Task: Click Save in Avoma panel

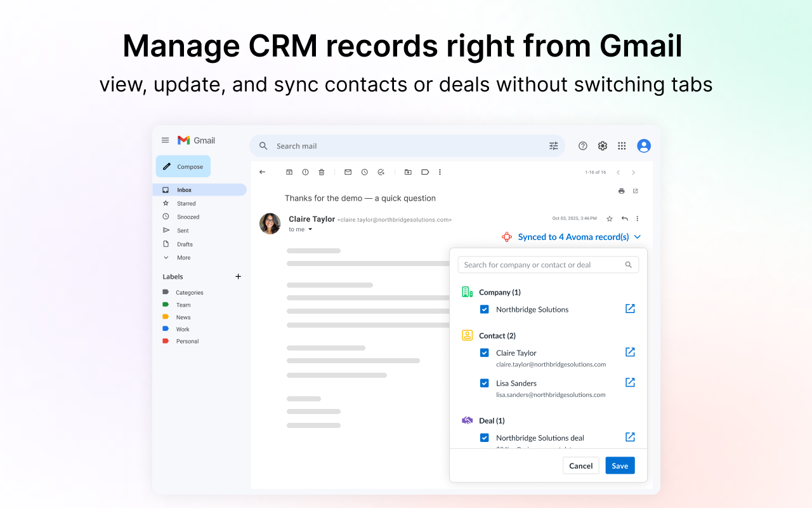Action: click(x=620, y=465)
